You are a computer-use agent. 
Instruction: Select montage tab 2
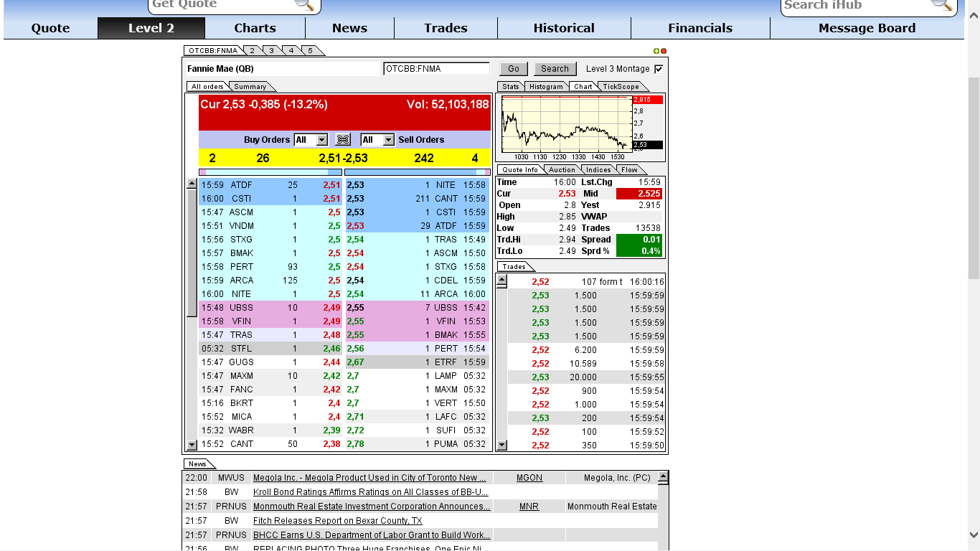click(x=253, y=51)
